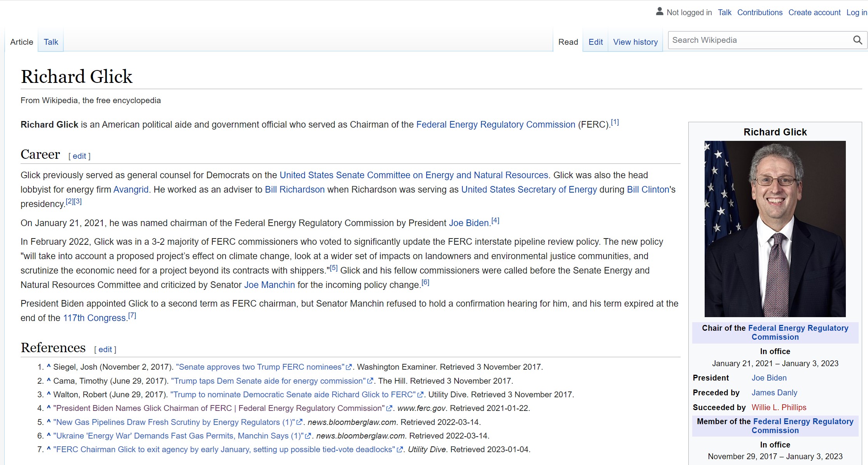Open "Trump taps Dem Senate aide" reference link
The height and width of the screenshot is (465, 868).
[x=268, y=381]
